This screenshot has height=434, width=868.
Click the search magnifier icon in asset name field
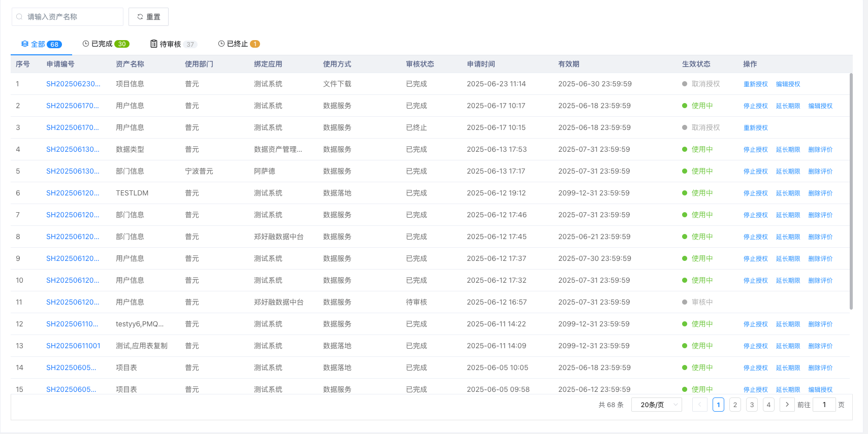pos(19,17)
